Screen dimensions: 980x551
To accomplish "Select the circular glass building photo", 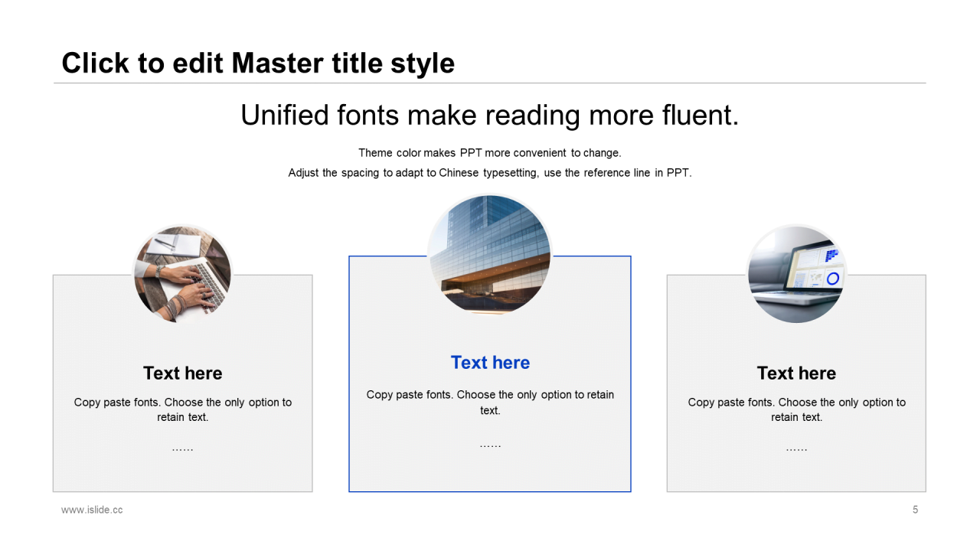I will [x=490, y=255].
